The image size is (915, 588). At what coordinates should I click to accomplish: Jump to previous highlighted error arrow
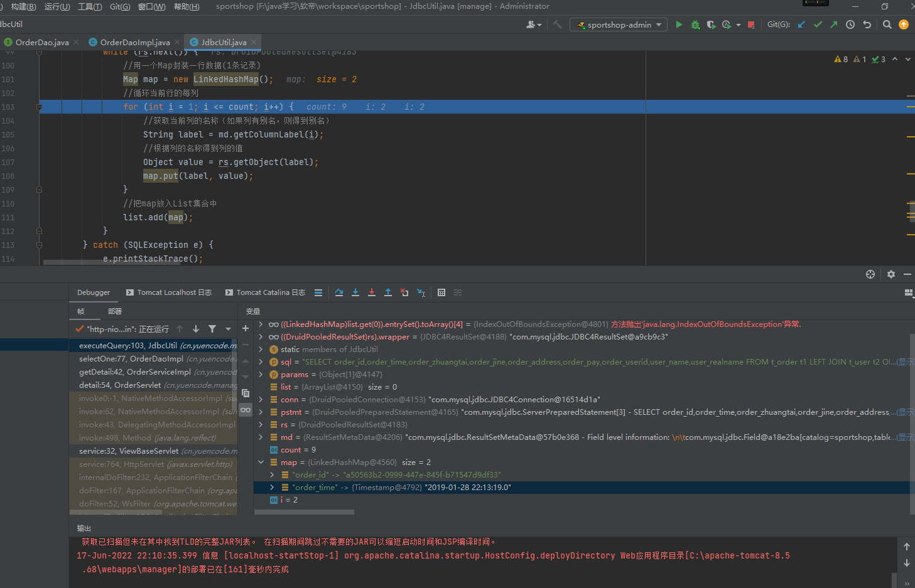pyautogui.click(x=895, y=59)
